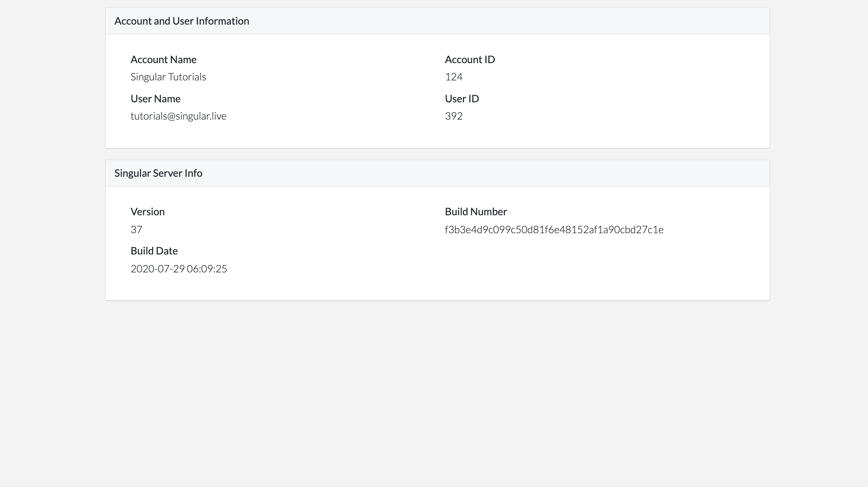Click the account ID value 124
The width and height of the screenshot is (868, 487).
pos(454,77)
